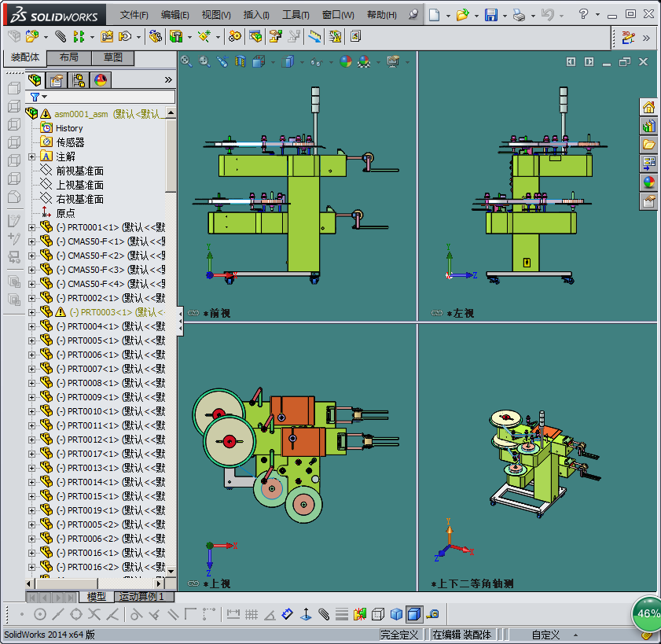661x644 pixels.
Task: Toggle the shaded cube display icon
Action: tap(396, 614)
